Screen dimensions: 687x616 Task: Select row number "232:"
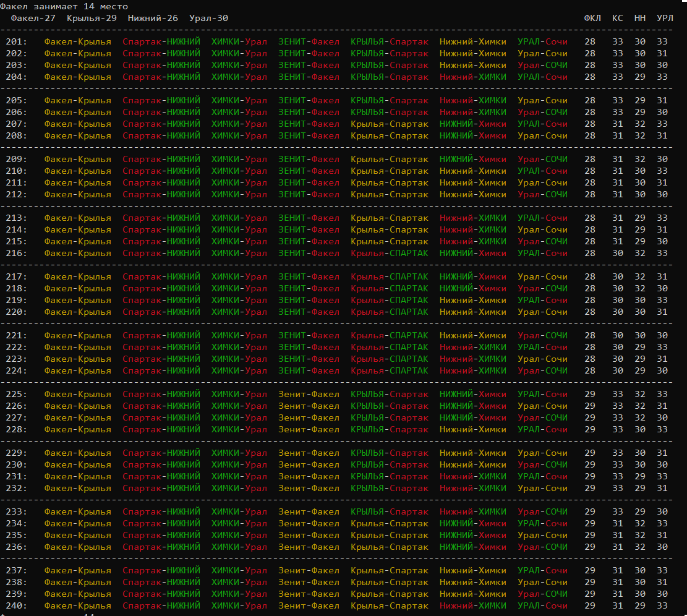click(17, 489)
